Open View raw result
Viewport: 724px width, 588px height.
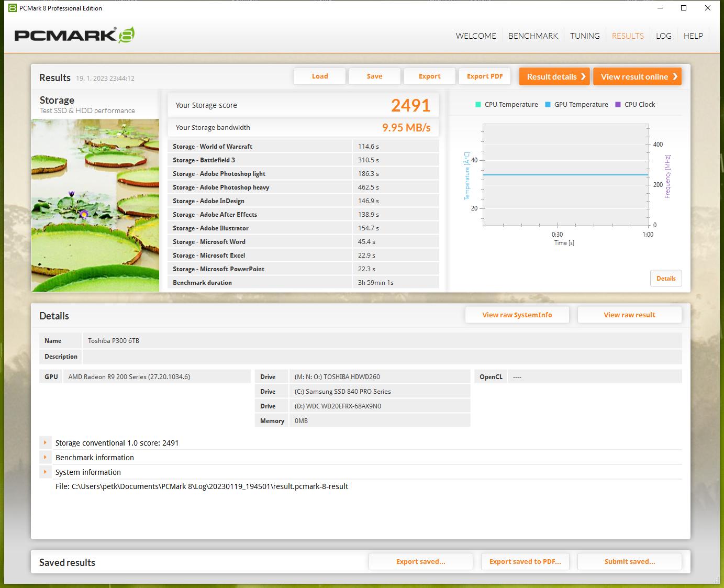point(630,315)
